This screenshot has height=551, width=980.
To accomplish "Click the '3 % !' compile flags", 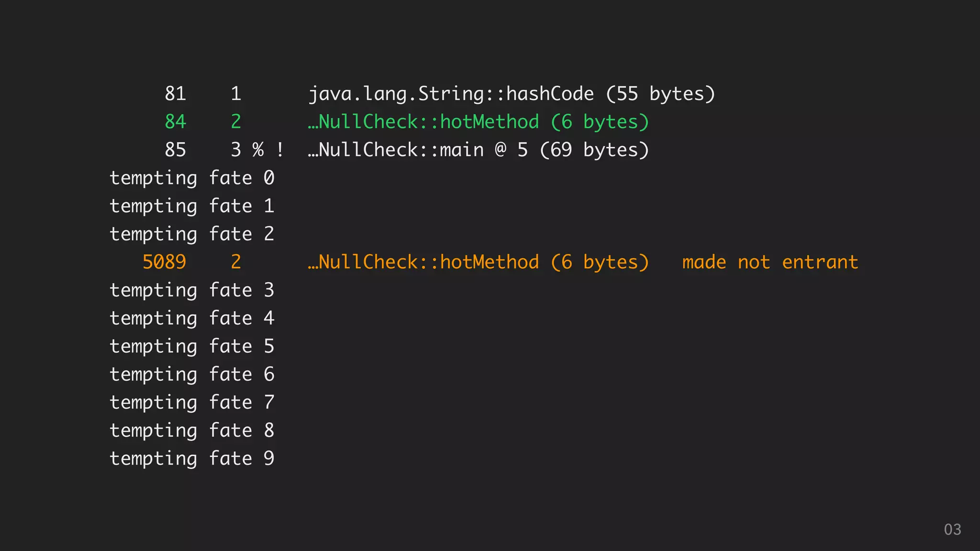I will 257,150.
